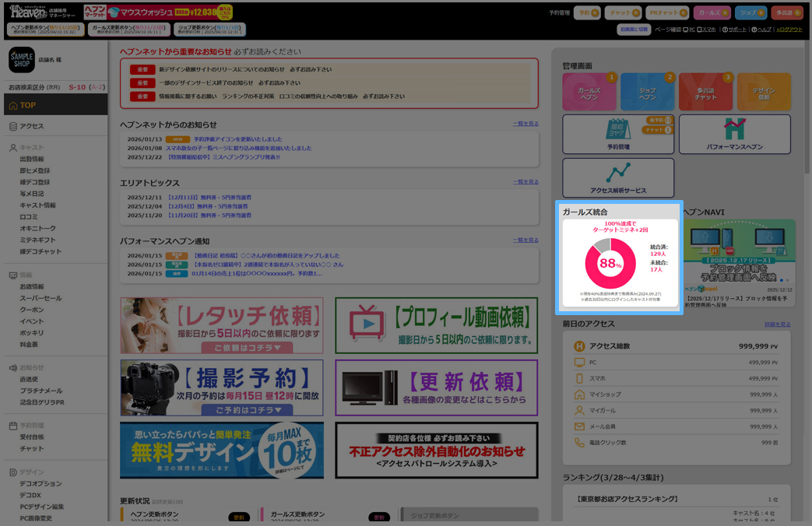Open 出勤情報 under キャスト
812x526 pixels.
tap(32, 160)
